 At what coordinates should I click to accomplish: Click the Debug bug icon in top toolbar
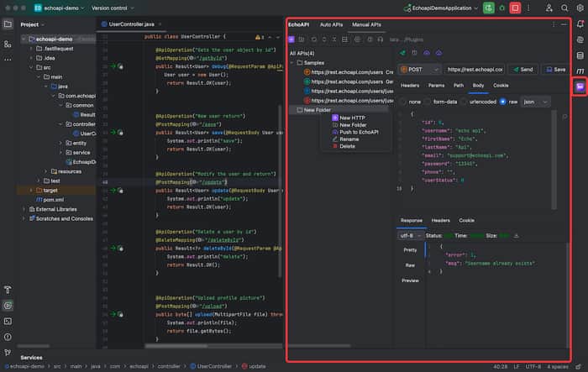pos(502,8)
